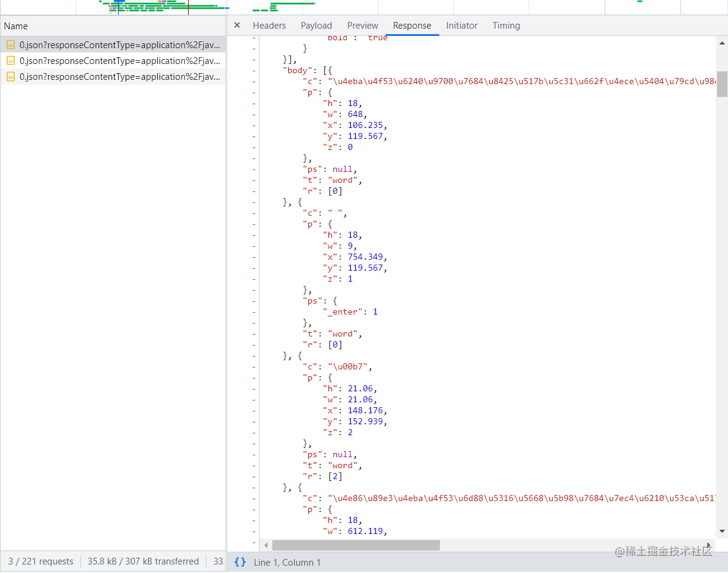Click the JSON icon of the third request
This screenshot has height=573, width=728.
pyautogui.click(x=10, y=77)
